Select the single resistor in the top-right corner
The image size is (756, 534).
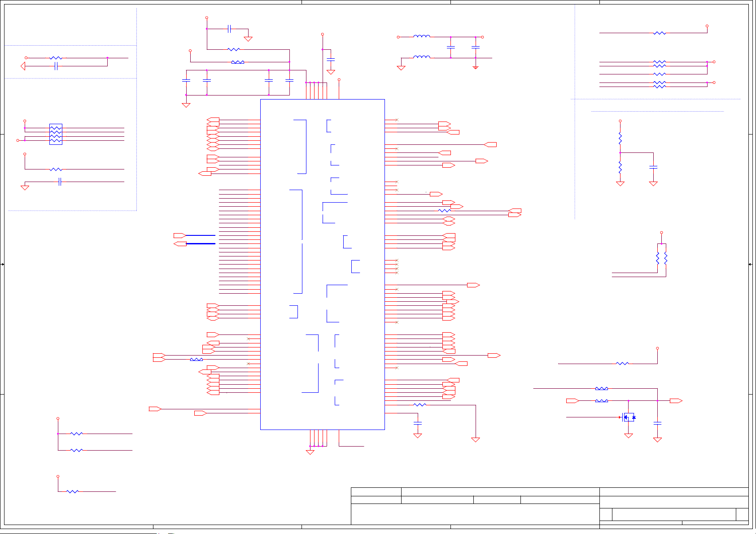660,33
